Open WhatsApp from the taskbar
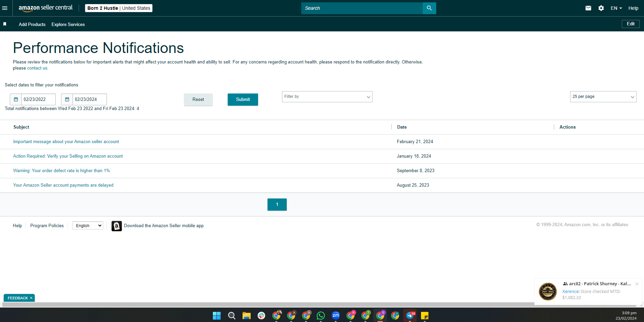Image resolution: width=644 pixels, height=322 pixels. coord(321,316)
